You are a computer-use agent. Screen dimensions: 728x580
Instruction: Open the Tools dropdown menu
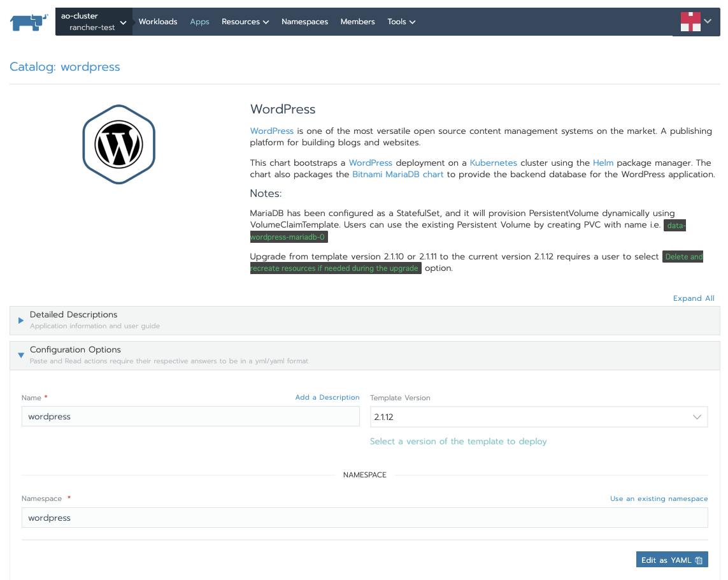401,22
